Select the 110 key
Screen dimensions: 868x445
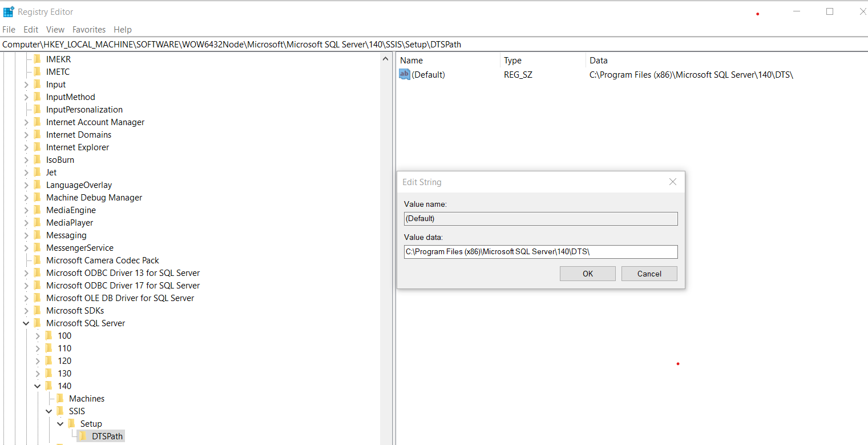[64, 348]
